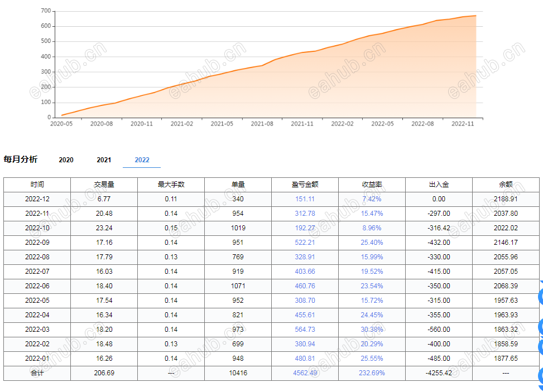Click profit value 522.21 for 2022-09

click(305, 243)
